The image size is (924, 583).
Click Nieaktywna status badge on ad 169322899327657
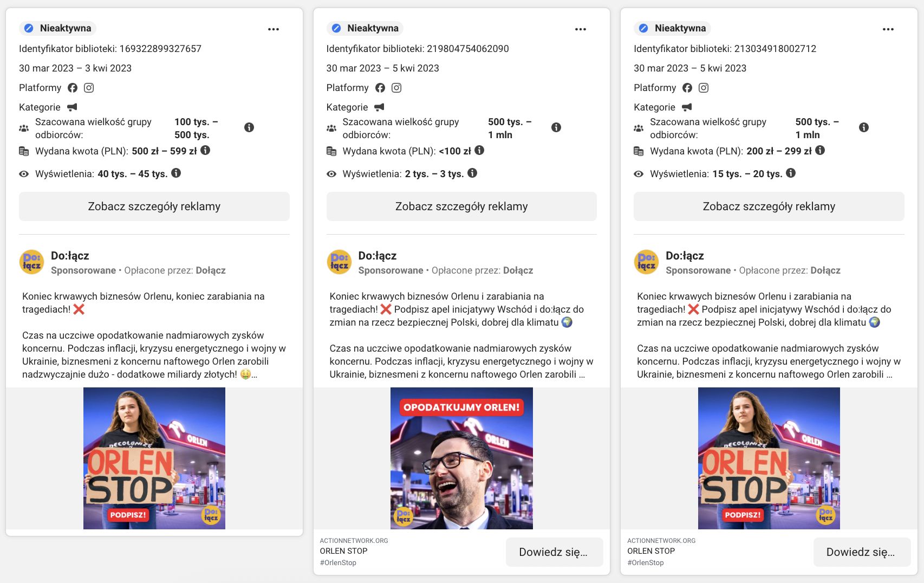point(58,28)
